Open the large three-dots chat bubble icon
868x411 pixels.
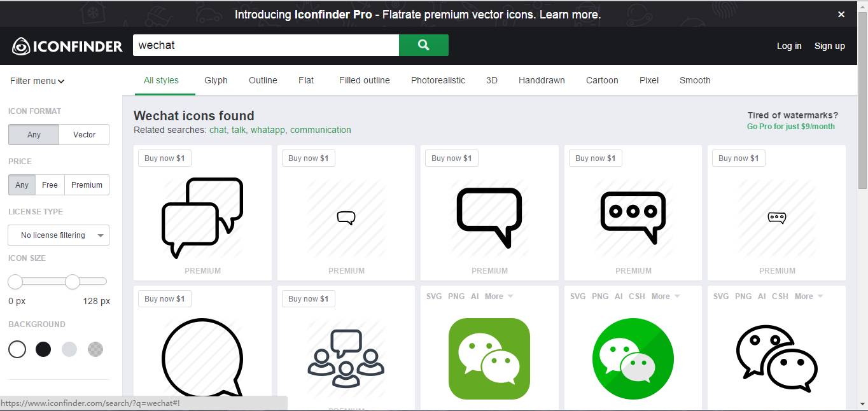click(x=633, y=218)
